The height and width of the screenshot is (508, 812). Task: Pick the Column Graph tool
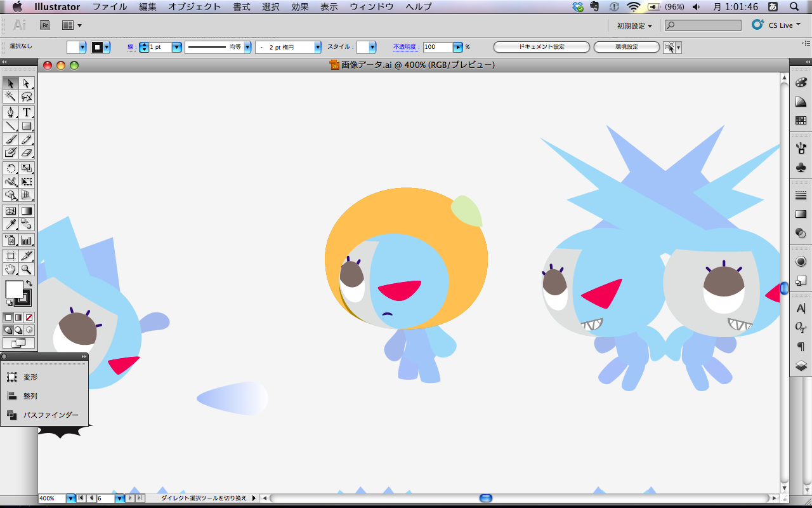[27, 240]
